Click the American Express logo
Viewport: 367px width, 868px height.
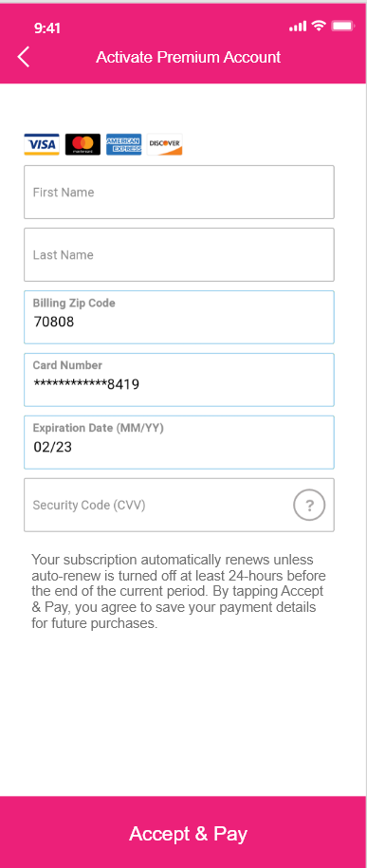pyautogui.click(x=123, y=144)
